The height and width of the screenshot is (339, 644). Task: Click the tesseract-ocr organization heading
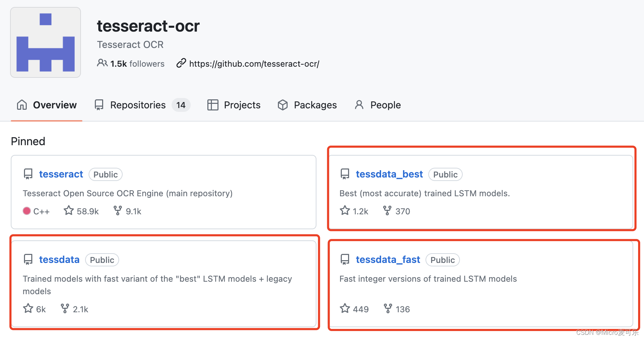(x=148, y=26)
